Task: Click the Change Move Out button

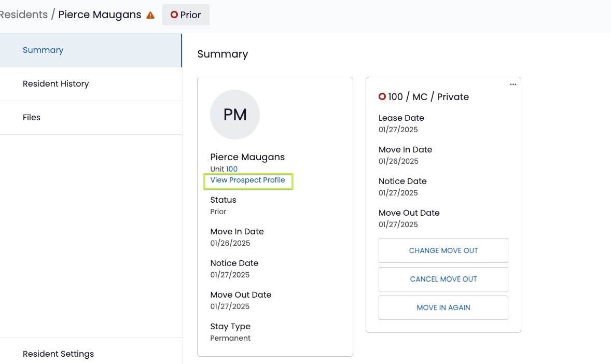Action: 443,250
